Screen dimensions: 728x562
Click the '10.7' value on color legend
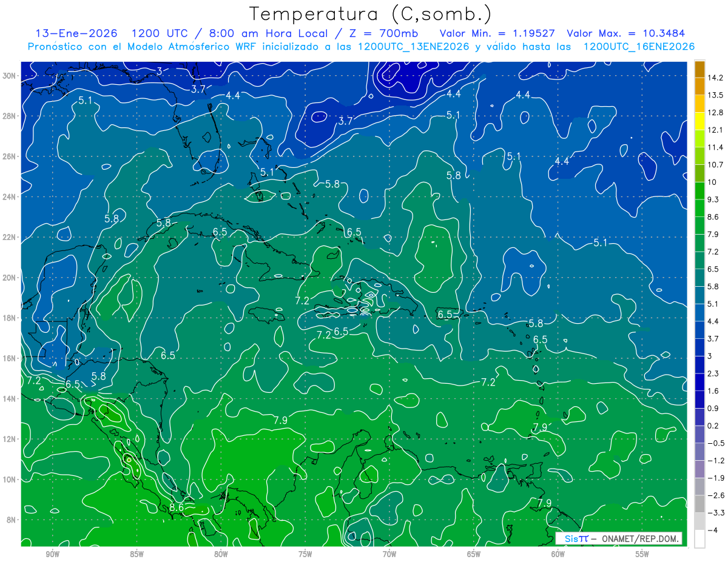pyautogui.click(x=715, y=165)
